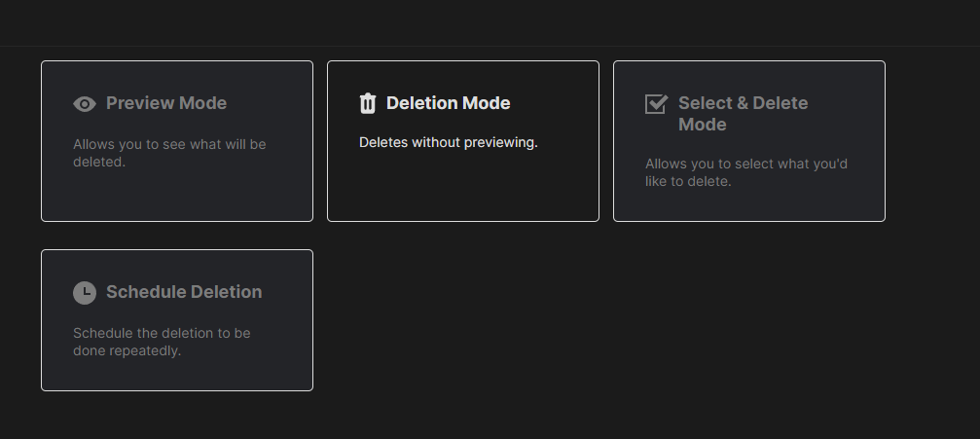Click "Schedule the deletion to be done repeatedly" text
Viewport: 980px width, 439px height.
[162, 342]
